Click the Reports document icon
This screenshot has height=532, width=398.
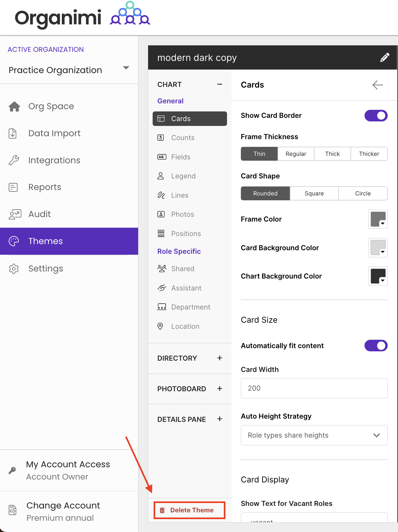pos(13,187)
